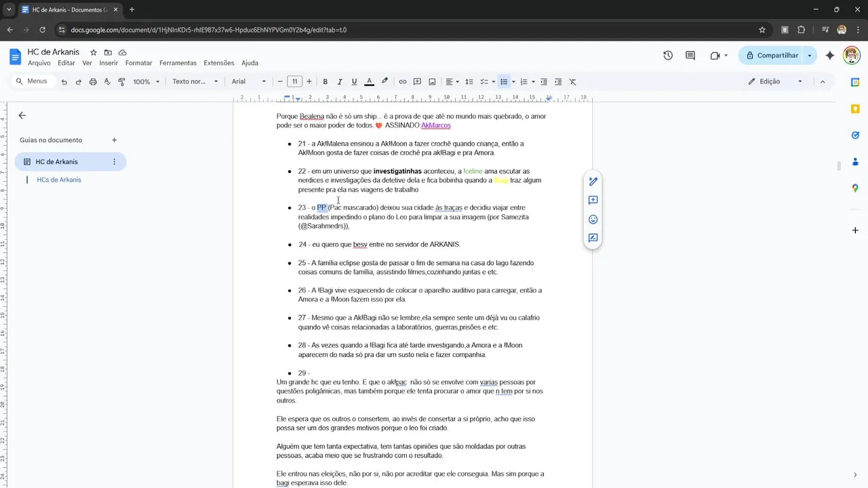Open the Ajuda menu
This screenshot has height=488, width=868.
(x=250, y=63)
